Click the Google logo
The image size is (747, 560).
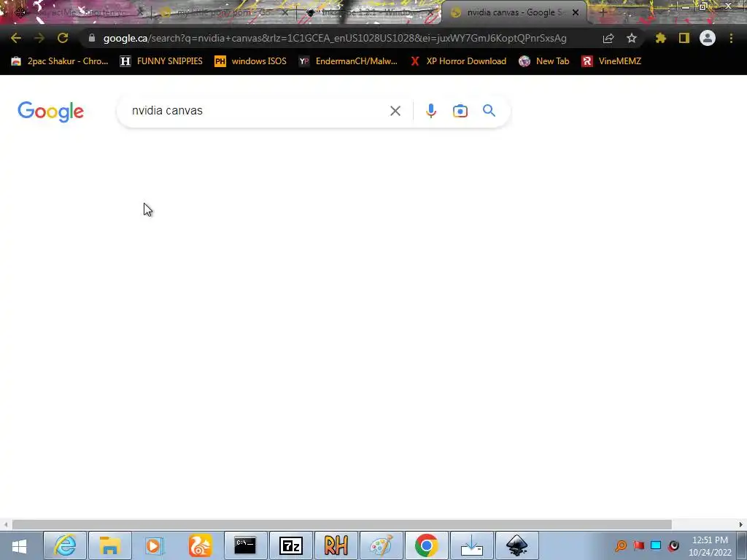pyautogui.click(x=50, y=112)
